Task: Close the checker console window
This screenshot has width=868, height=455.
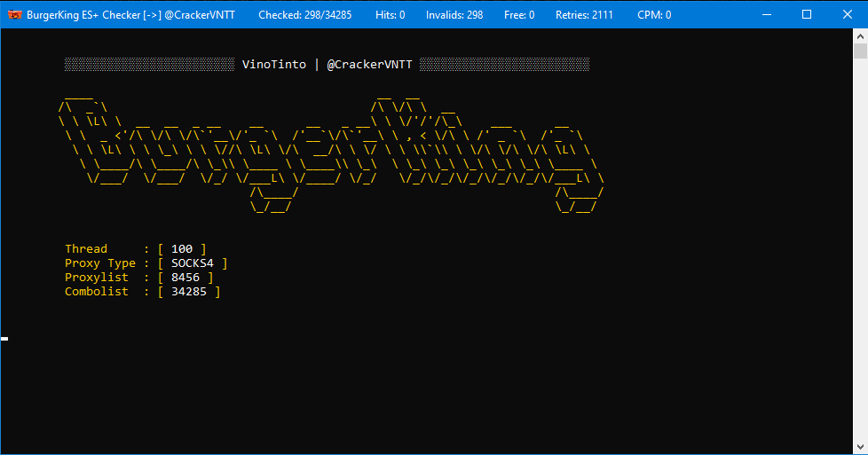Action: (x=847, y=14)
